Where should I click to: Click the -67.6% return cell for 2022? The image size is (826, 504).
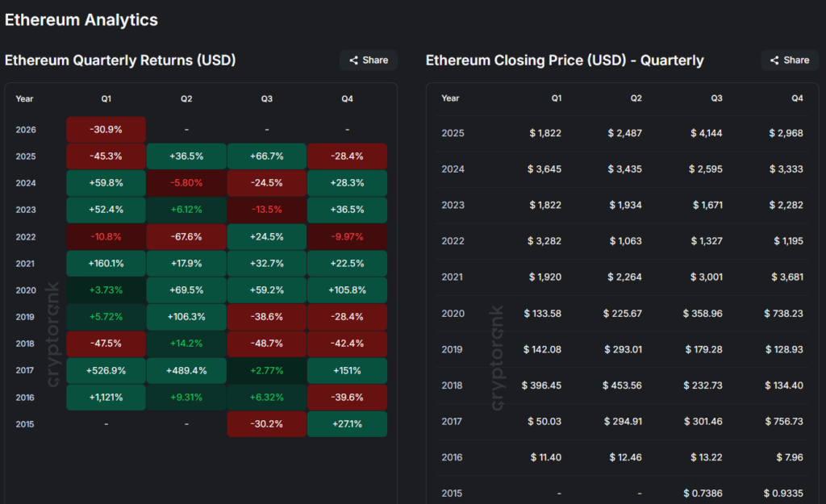(186, 237)
